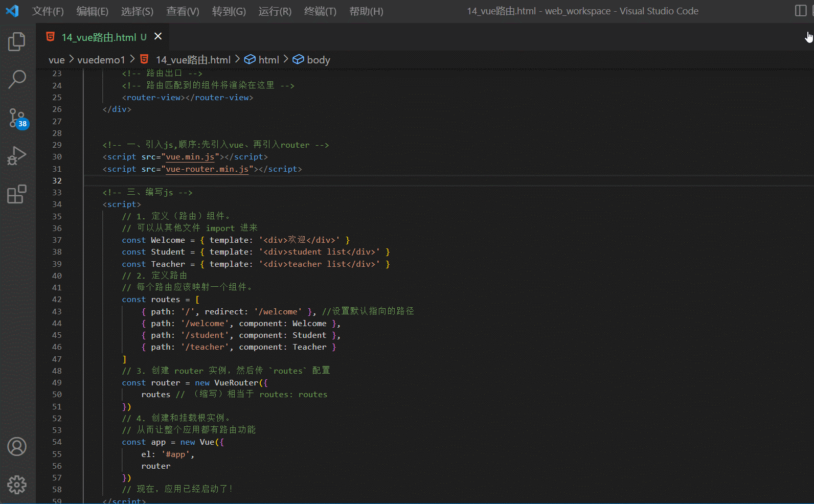814x504 pixels.
Task: Follow the vue-router.min.js src link
Action: pos(207,169)
